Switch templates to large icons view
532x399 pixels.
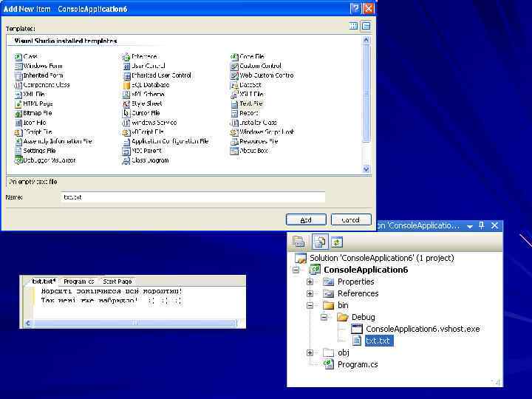coord(353,26)
